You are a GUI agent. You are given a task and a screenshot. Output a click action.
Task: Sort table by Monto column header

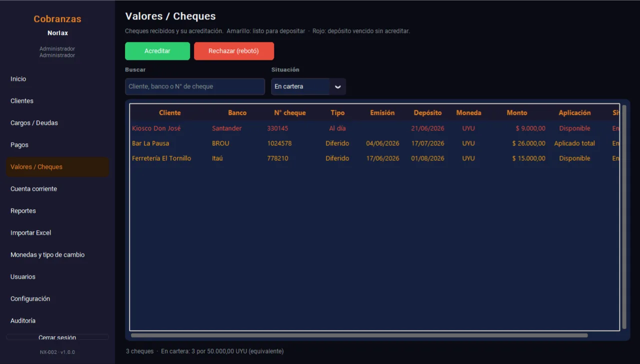click(x=517, y=113)
